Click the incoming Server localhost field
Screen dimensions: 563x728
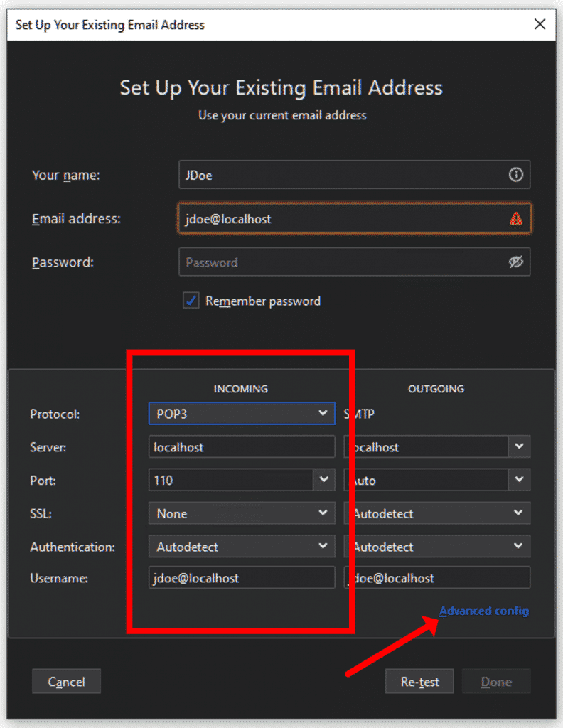click(242, 446)
